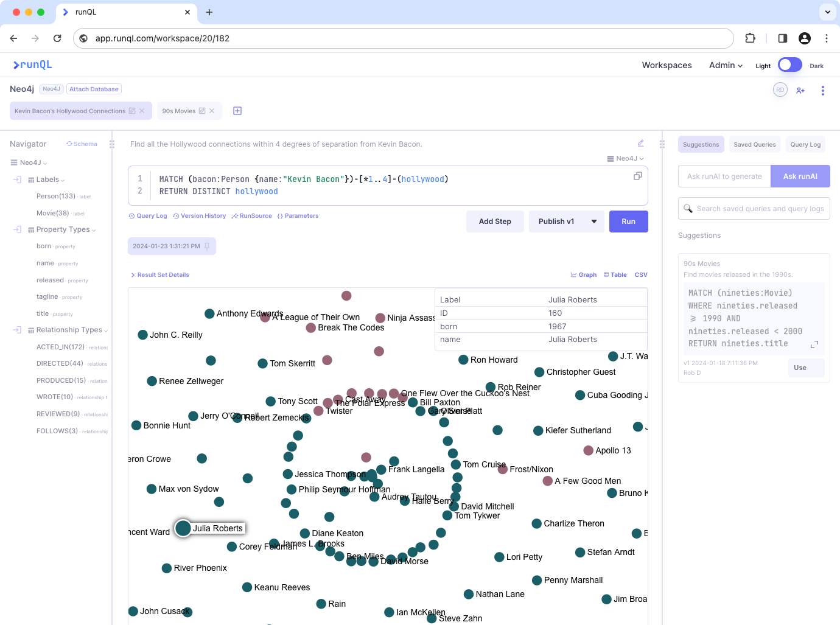Screen dimensions: 840x625
Task: Expand Result Set Details
Action: (x=160, y=274)
